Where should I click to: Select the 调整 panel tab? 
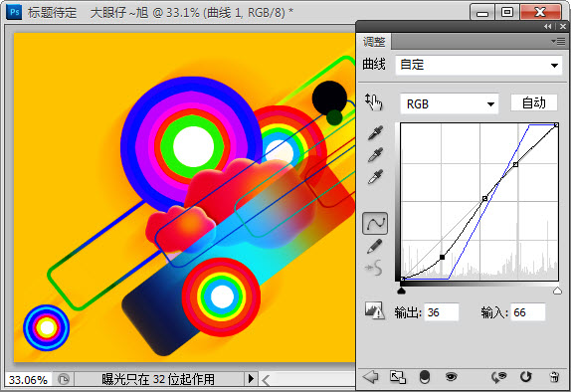point(374,42)
